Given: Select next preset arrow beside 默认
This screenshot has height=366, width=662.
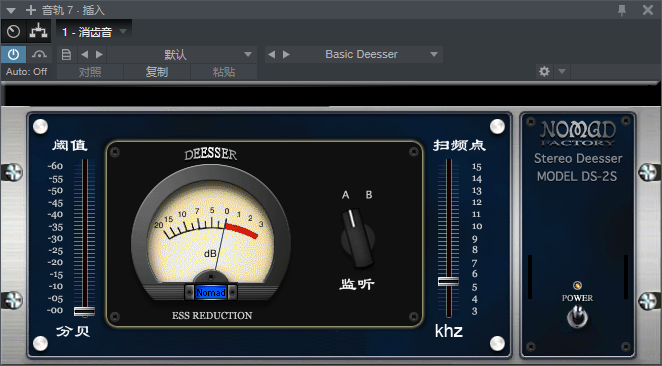Looking at the screenshot, I should (x=99, y=54).
